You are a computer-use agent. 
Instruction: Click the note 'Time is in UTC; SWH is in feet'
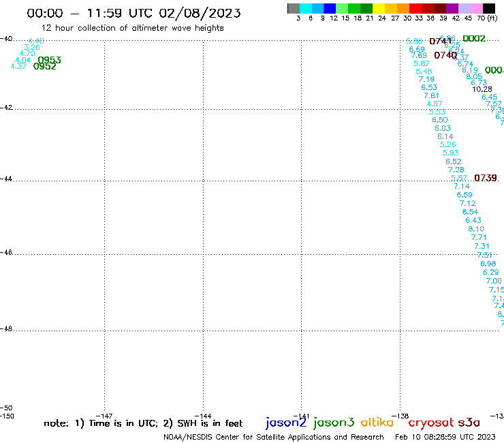click(x=143, y=423)
